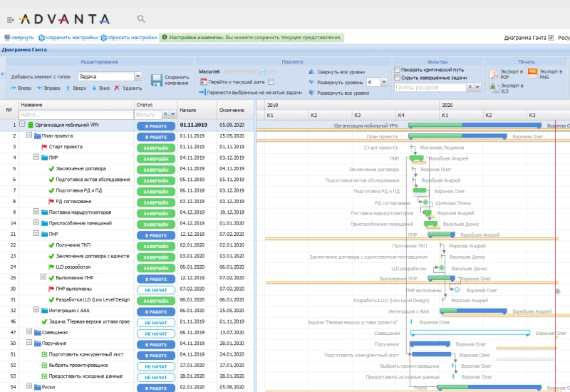
Task: Open the expand level dropdown showing 4
Action: [x=383, y=82]
